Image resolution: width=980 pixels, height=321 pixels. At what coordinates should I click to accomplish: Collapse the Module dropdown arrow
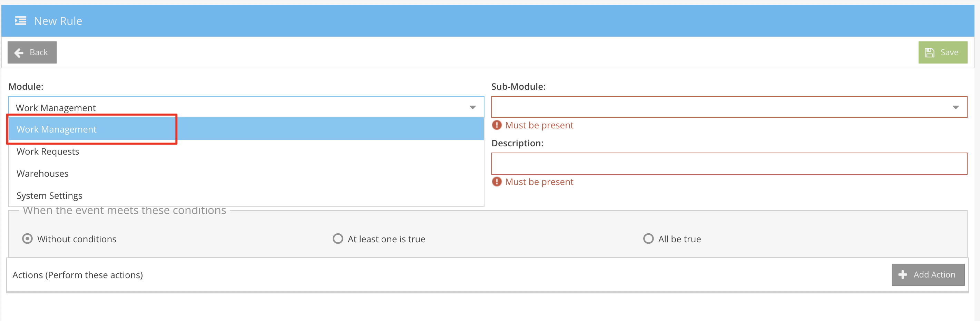(x=472, y=108)
